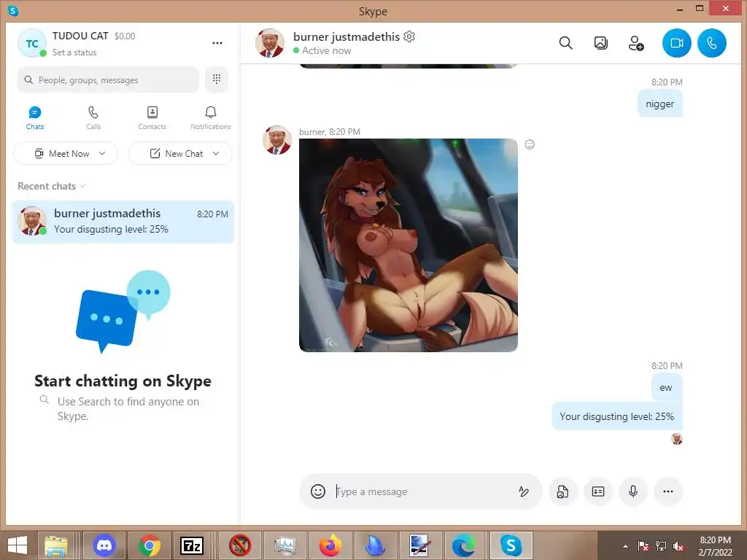Viewport: 747px width, 560px height.
Task: Show hidden system tray icons
Action: (625, 546)
